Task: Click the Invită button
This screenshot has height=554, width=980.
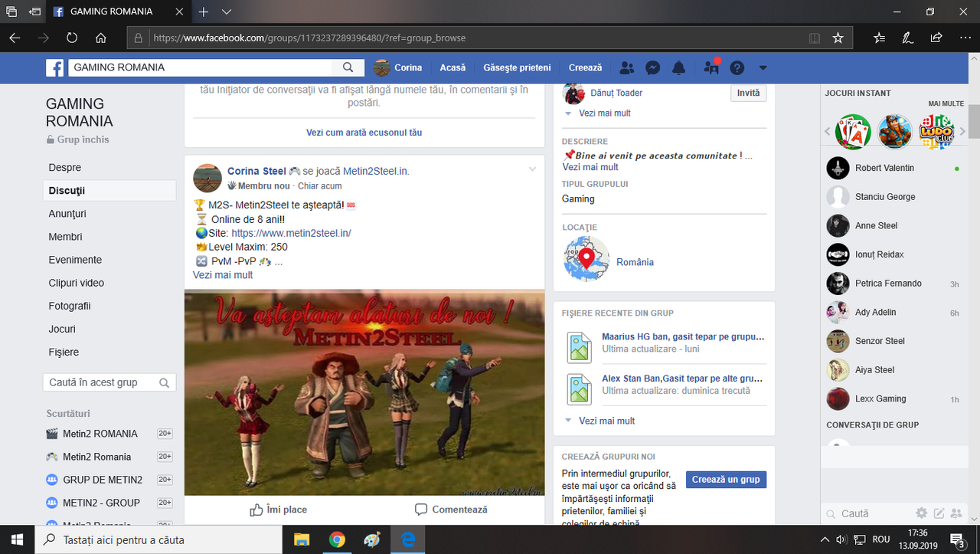Action: 748,93
